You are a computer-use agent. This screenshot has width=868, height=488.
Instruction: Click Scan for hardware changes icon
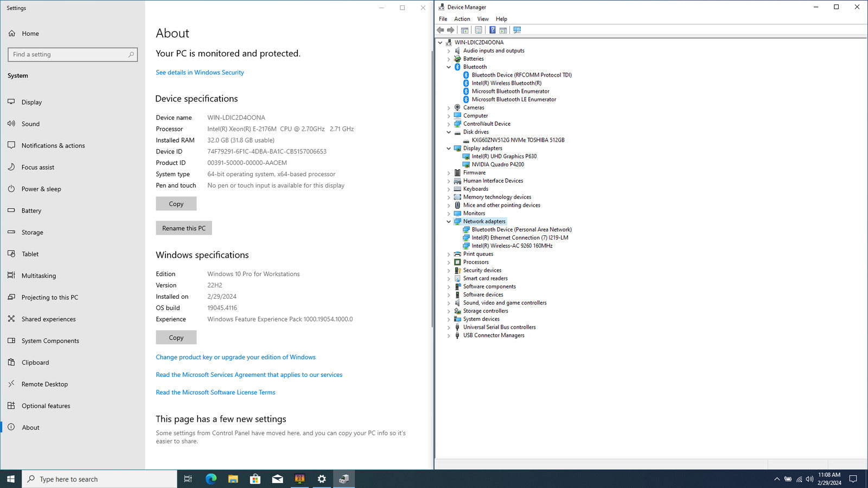tap(517, 30)
